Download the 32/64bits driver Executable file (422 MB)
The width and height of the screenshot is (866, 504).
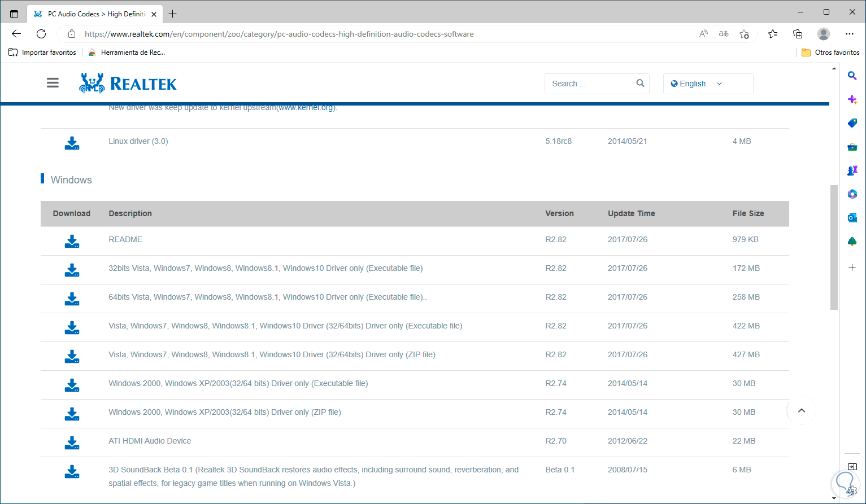coord(72,328)
